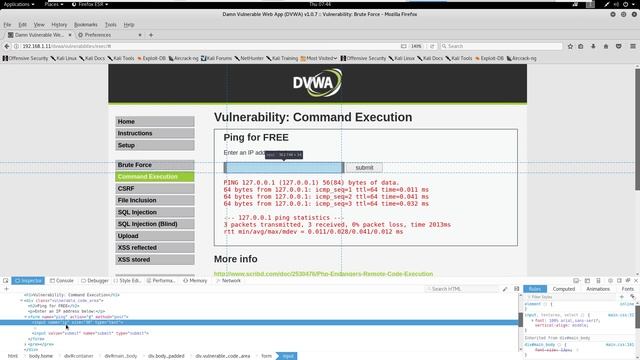Collapse the form name ping node

(25, 317)
